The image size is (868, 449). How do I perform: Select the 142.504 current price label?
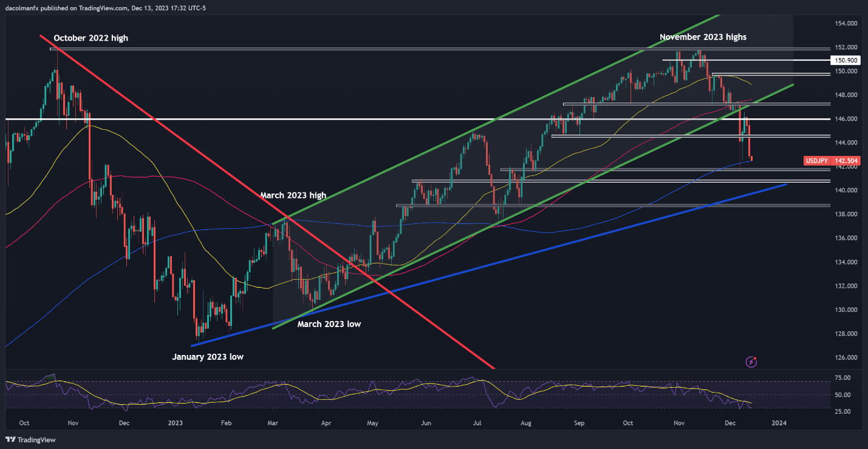tap(846, 161)
